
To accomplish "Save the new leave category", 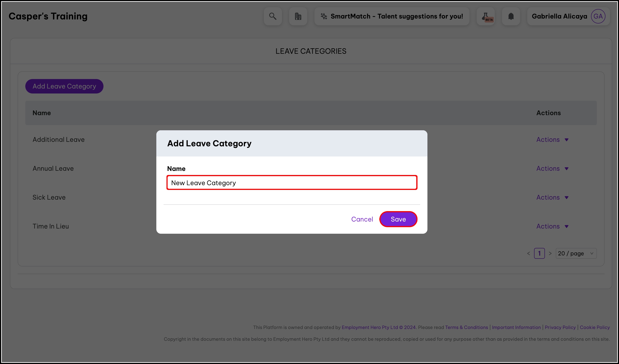I will 398,219.
